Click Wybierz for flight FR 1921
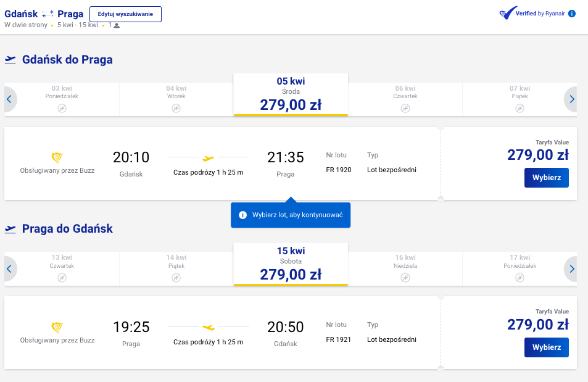Screen dimensions: 588x382 [547, 347]
